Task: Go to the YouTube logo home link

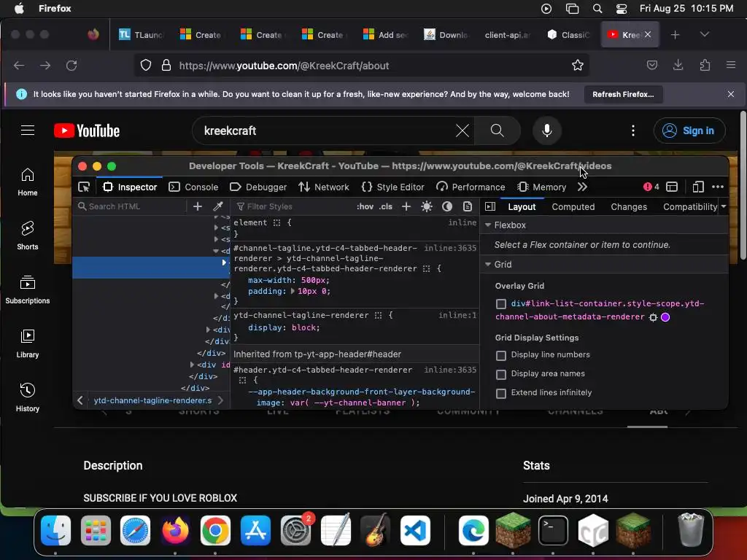Action: 87,131
